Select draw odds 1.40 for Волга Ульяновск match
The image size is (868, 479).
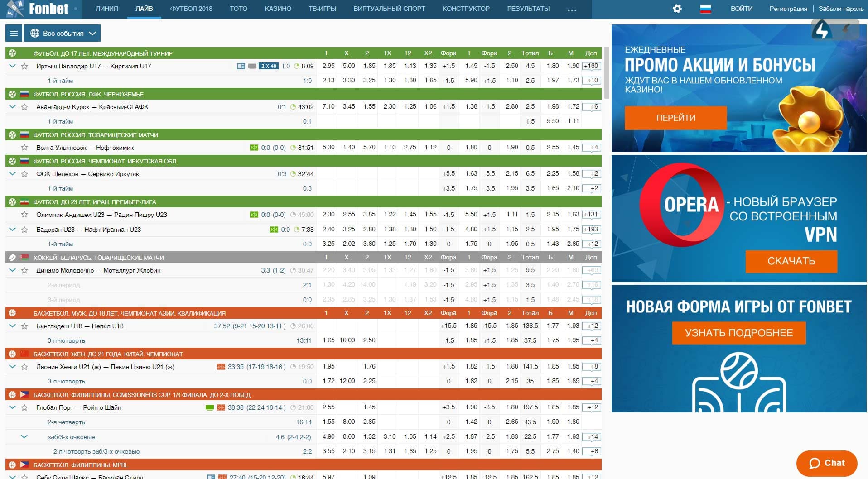(349, 148)
